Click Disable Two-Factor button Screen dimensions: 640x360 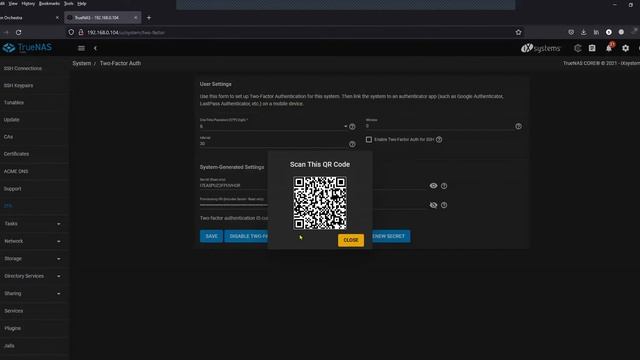pos(246,236)
